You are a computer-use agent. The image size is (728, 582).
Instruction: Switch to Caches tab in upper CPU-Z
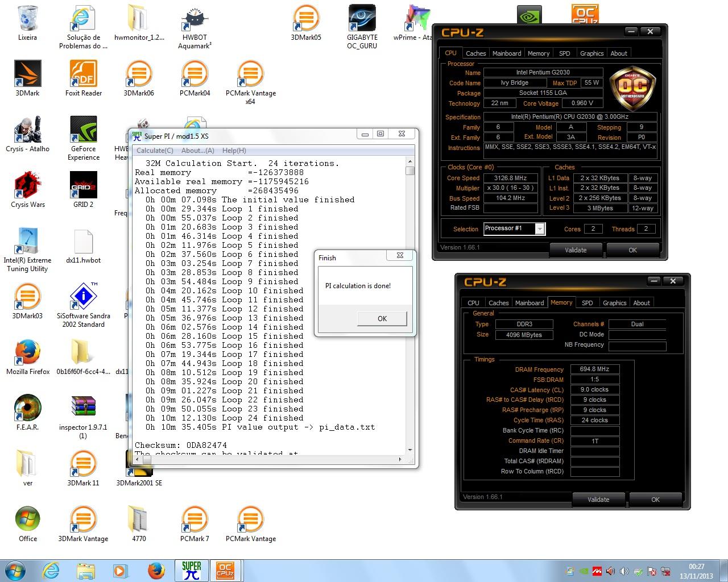coord(475,53)
